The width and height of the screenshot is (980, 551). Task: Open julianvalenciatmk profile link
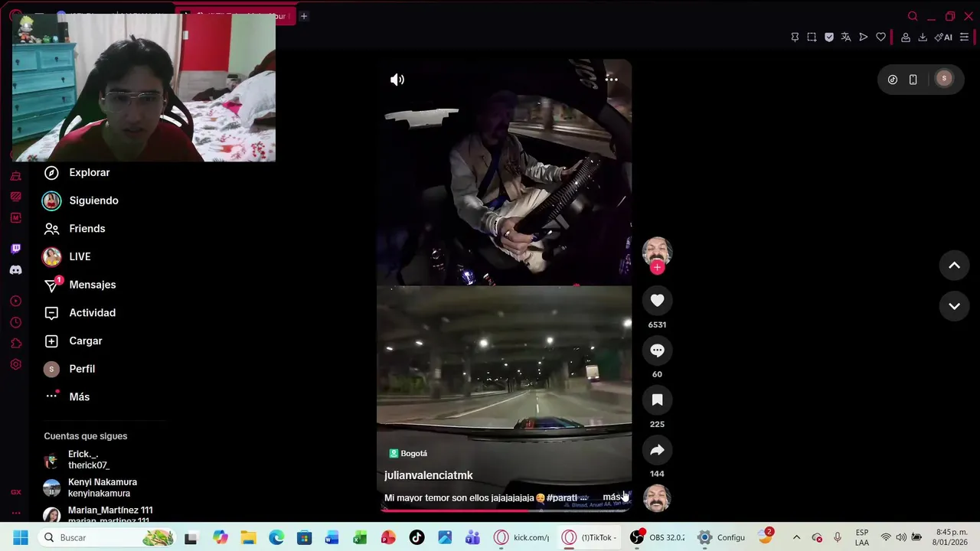[428, 475]
